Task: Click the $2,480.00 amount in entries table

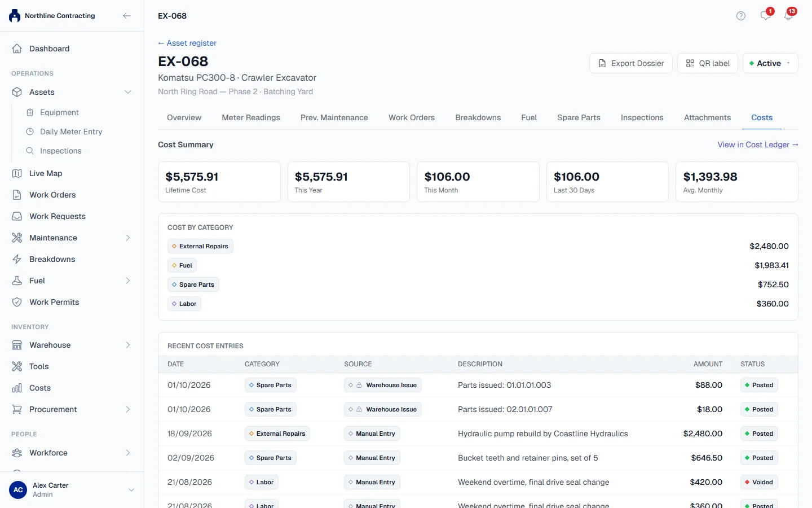Action: [703, 433]
